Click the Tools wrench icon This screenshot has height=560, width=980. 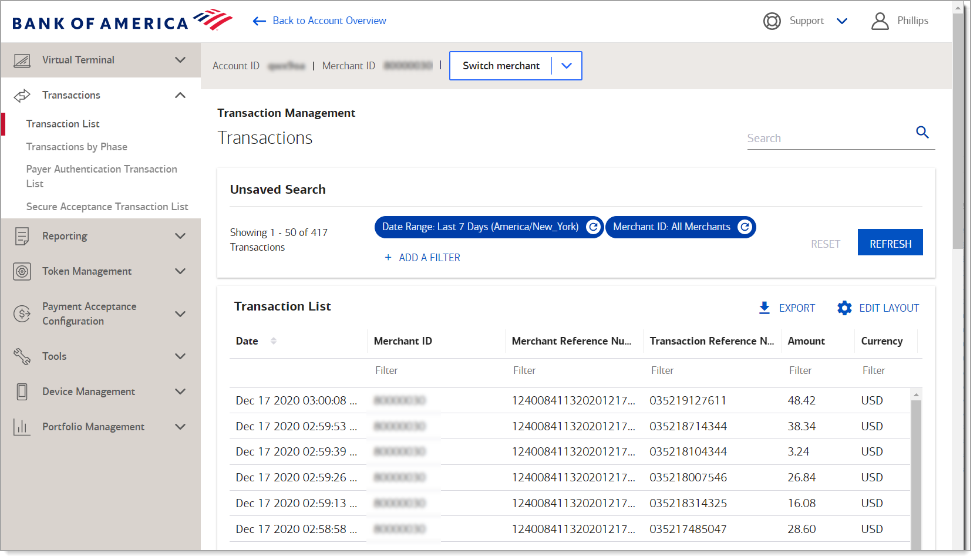[22, 356]
